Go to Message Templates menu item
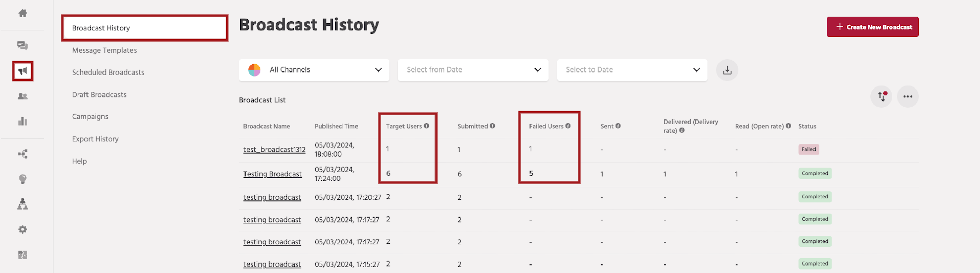 (104, 50)
